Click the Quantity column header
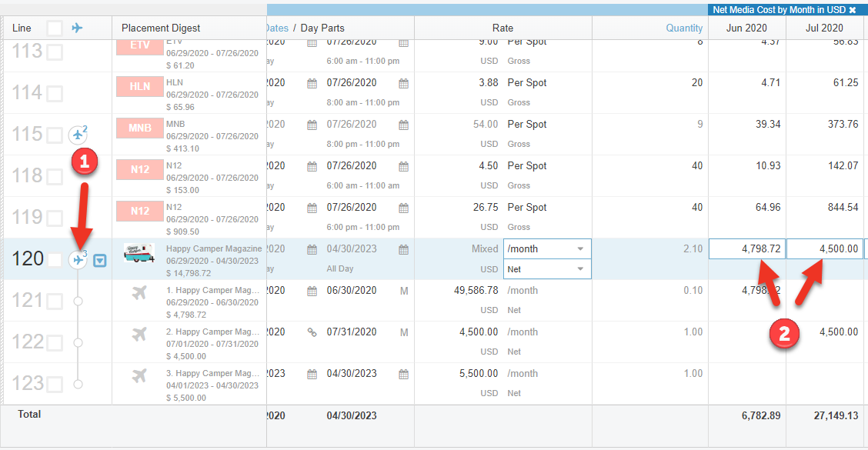 pos(684,28)
